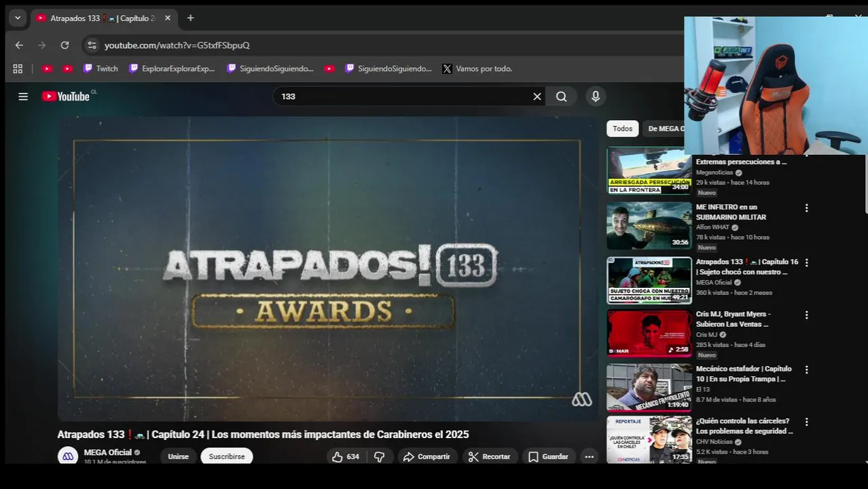The image size is (868, 489).
Task: Open the Twitch bookmark
Action: pyautogui.click(x=101, y=69)
